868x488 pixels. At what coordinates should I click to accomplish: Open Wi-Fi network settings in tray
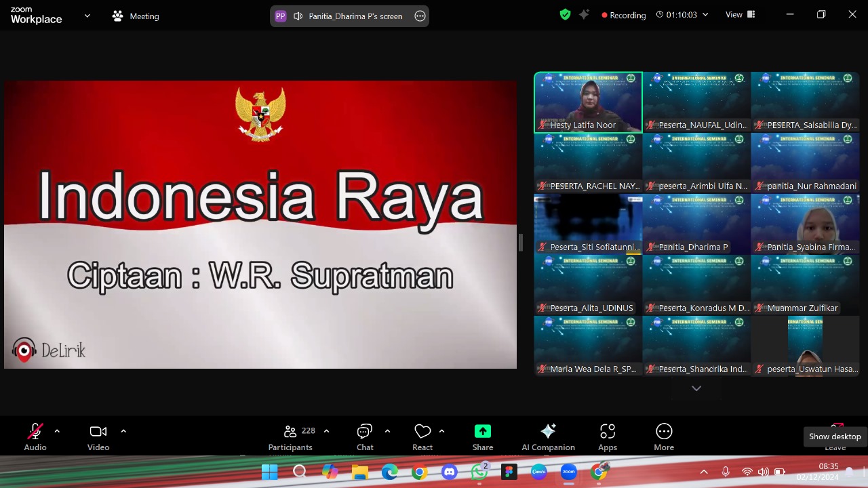[x=747, y=472]
